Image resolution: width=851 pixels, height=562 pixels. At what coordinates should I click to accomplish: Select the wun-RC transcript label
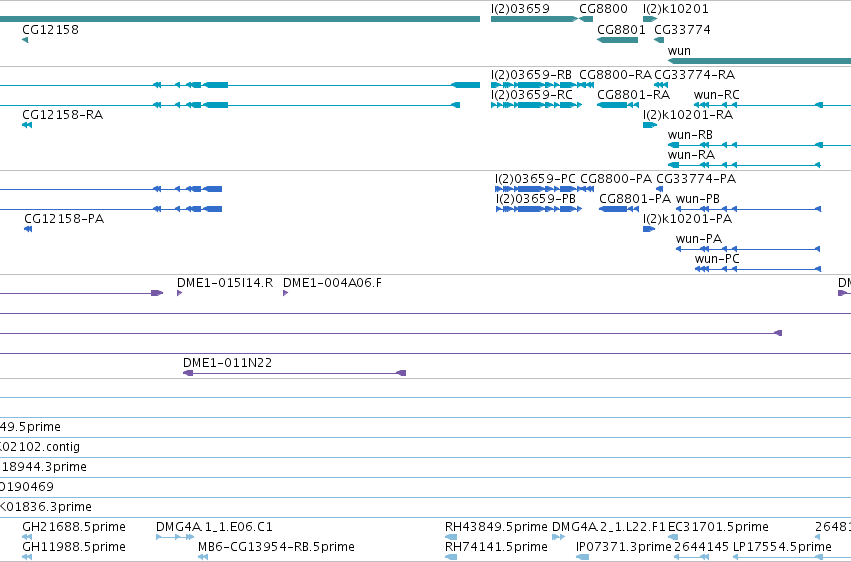[716, 95]
